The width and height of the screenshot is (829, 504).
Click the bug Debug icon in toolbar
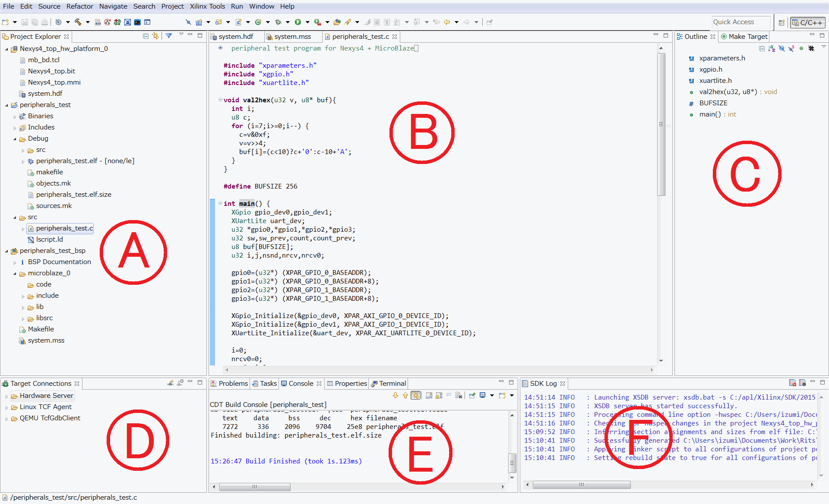(x=278, y=22)
